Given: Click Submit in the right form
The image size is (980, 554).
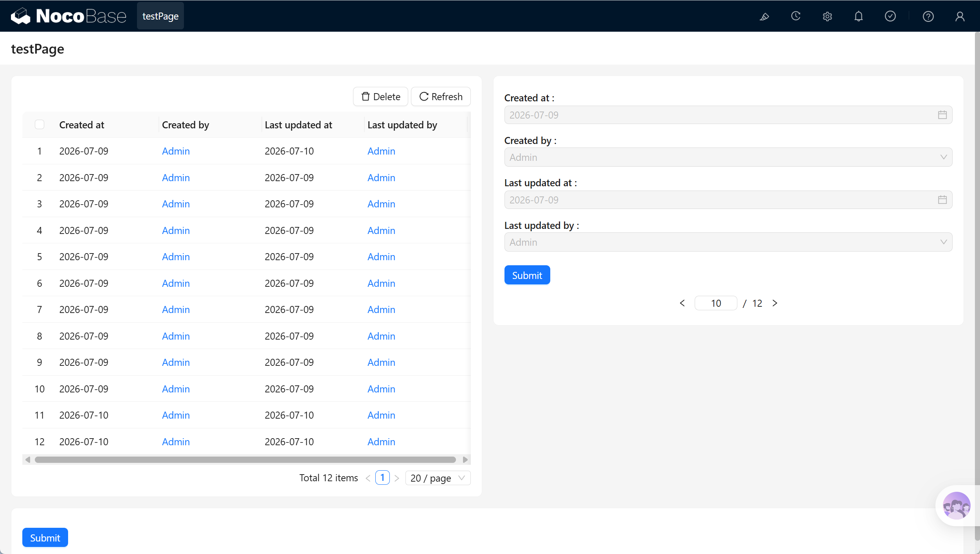Looking at the screenshot, I should point(527,275).
